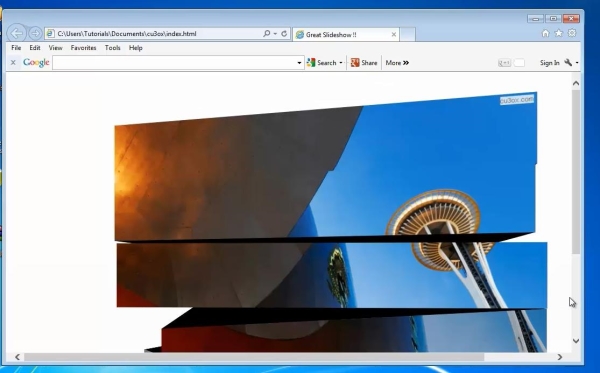Open the Favorites menu
600x373 pixels.
(83, 48)
